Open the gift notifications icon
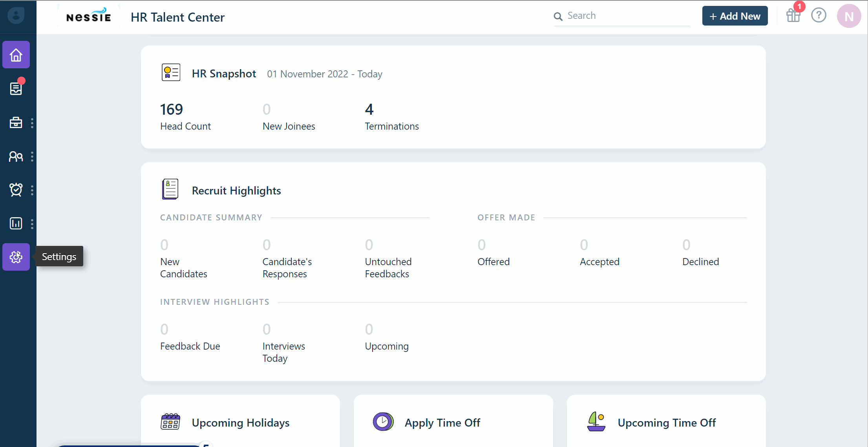 [x=793, y=16]
